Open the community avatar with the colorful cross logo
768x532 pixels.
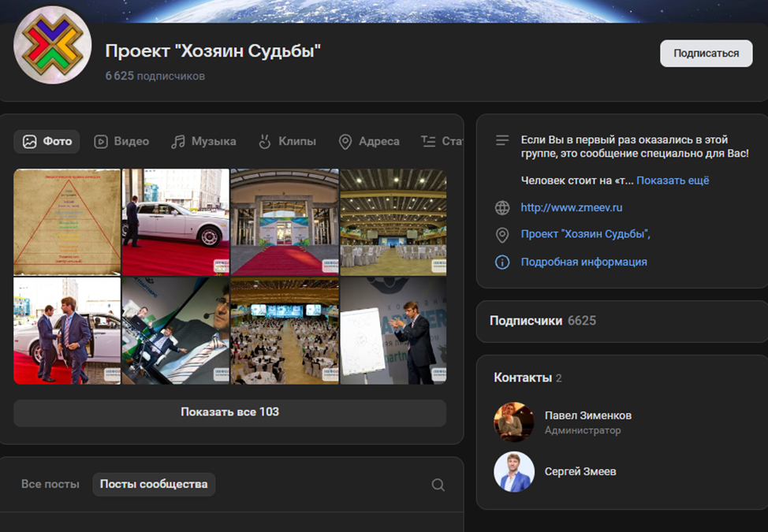coord(52,45)
